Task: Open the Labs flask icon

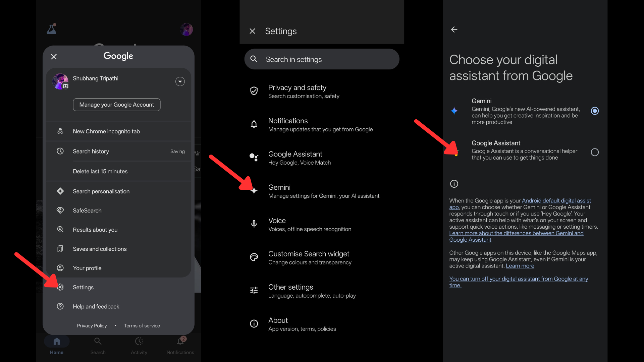Action: click(x=52, y=29)
